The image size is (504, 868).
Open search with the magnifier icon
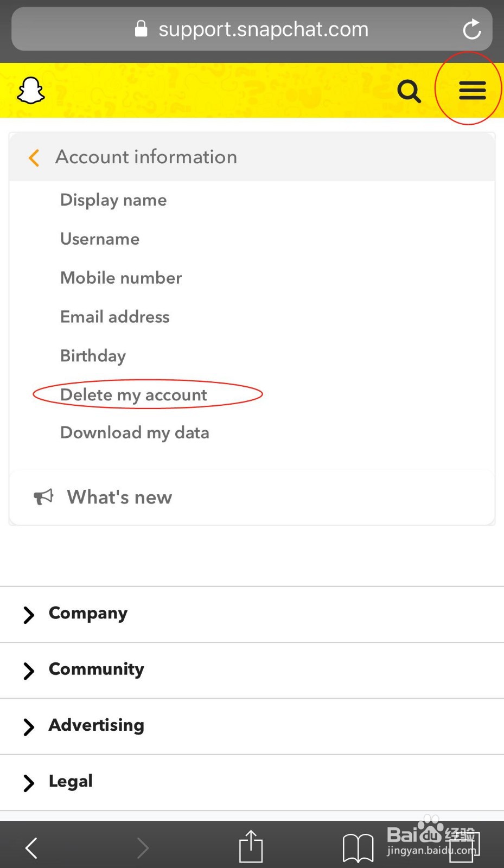click(x=409, y=91)
